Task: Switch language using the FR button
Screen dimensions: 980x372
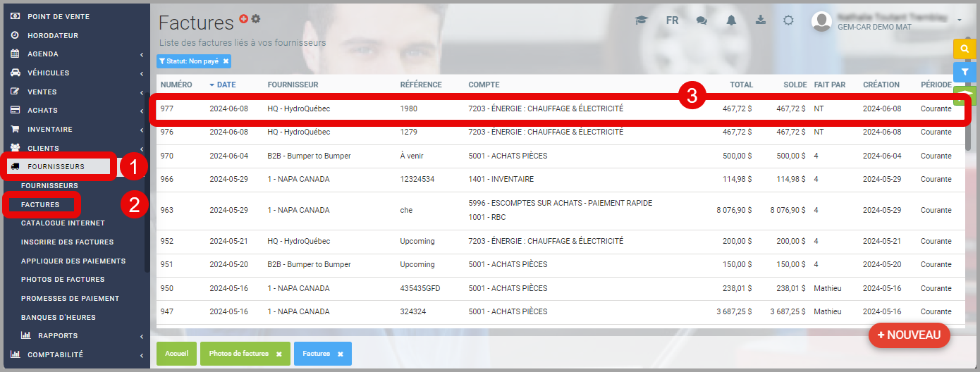Action: point(672,20)
